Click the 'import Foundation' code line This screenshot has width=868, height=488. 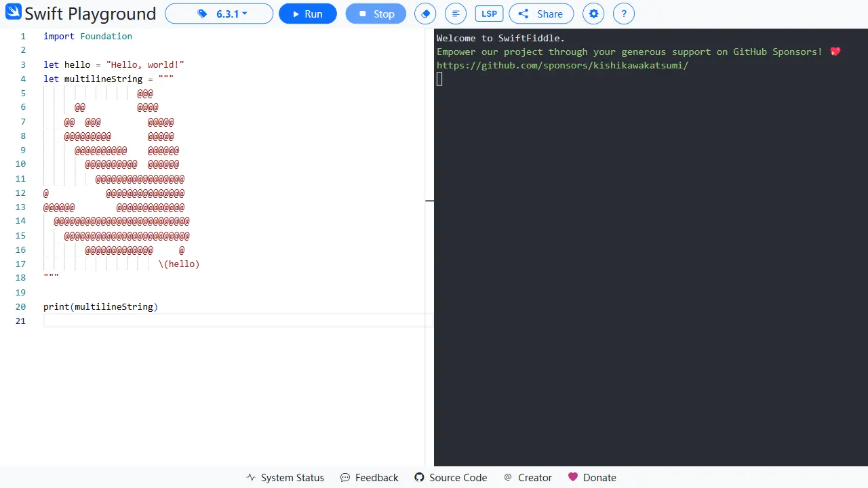pos(88,37)
